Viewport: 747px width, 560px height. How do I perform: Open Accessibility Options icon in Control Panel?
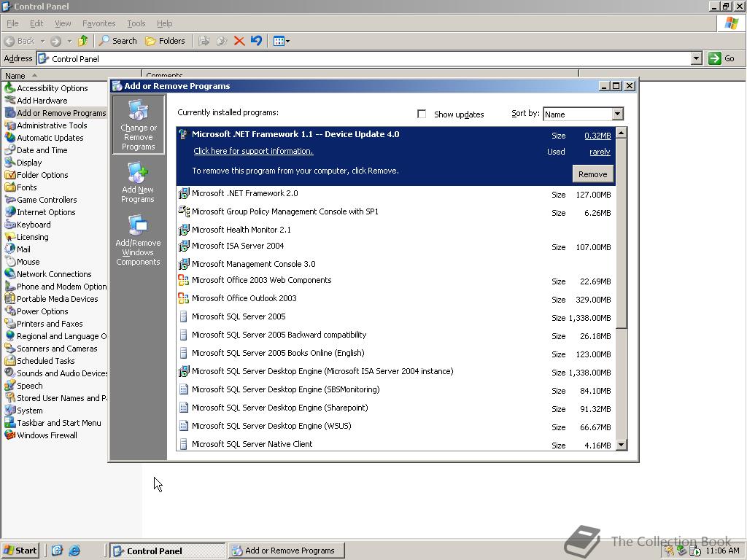click(x=10, y=88)
